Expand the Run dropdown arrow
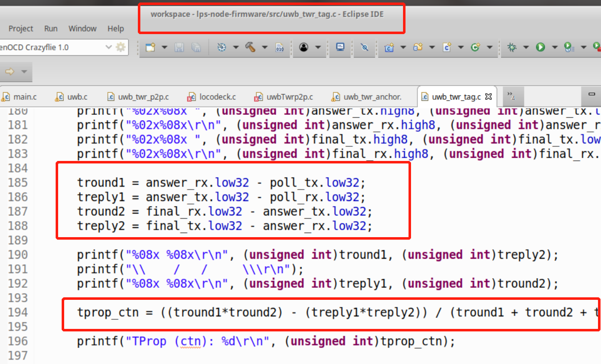This screenshot has width=601, height=364. coord(554,47)
